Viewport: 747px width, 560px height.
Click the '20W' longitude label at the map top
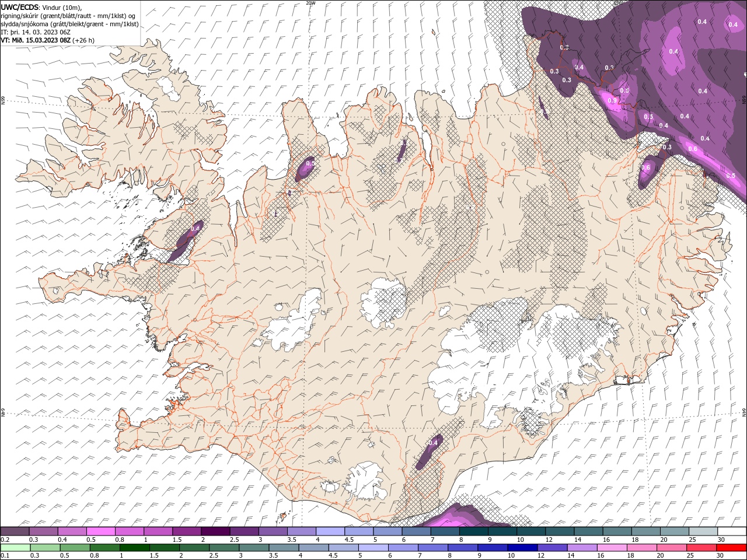[310, 3]
